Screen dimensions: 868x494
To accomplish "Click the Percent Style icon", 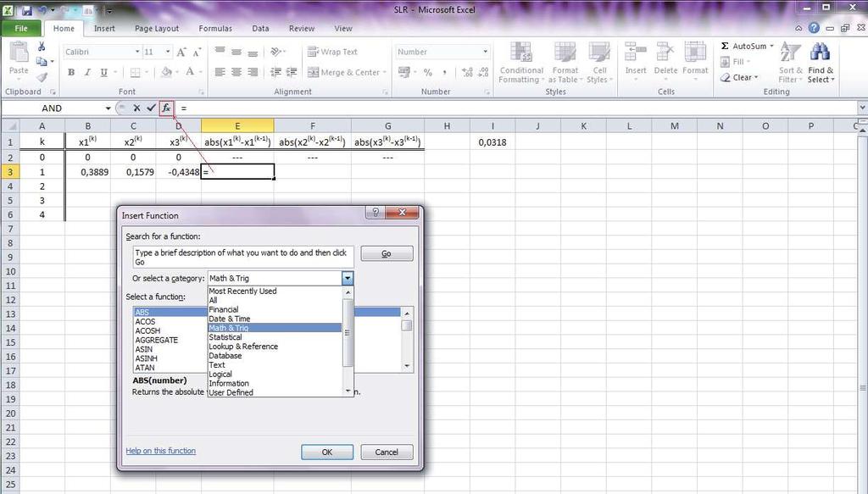I will click(x=428, y=73).
